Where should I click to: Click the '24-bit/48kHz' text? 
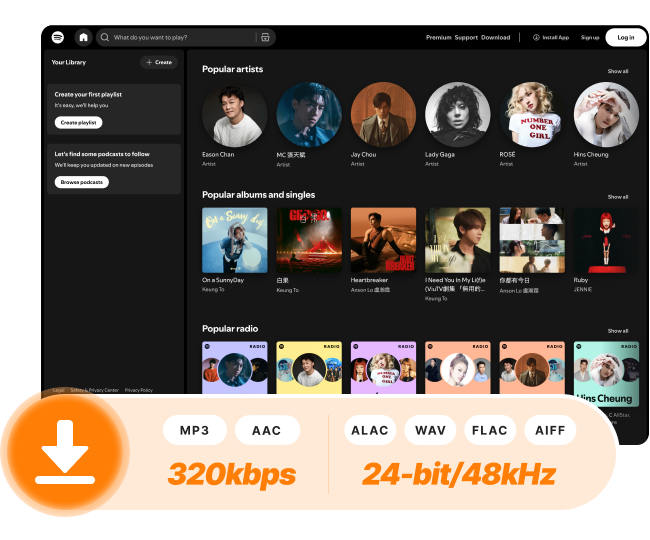458,475
